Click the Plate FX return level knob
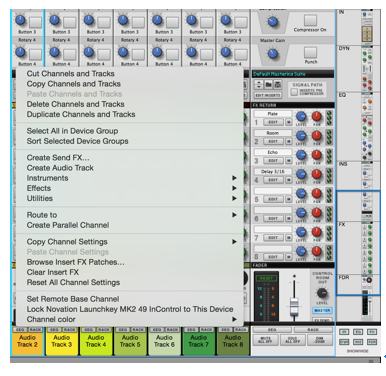 tap(301, 117)
